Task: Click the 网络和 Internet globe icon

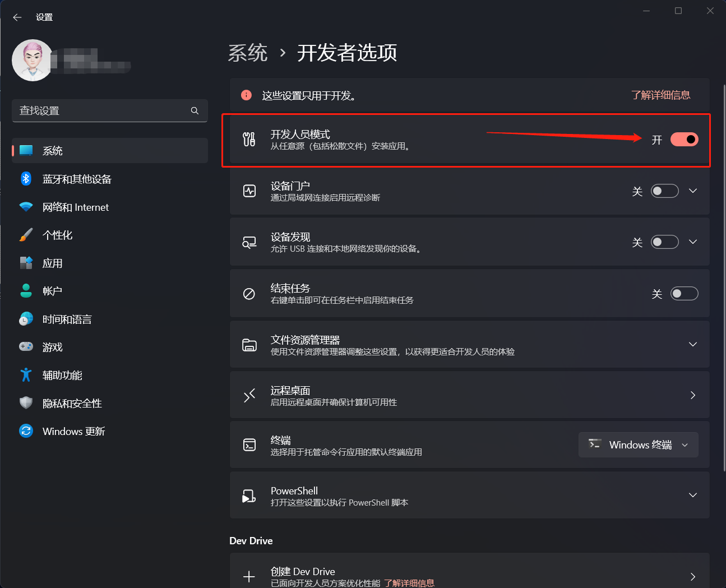Action: click(26, 206)
